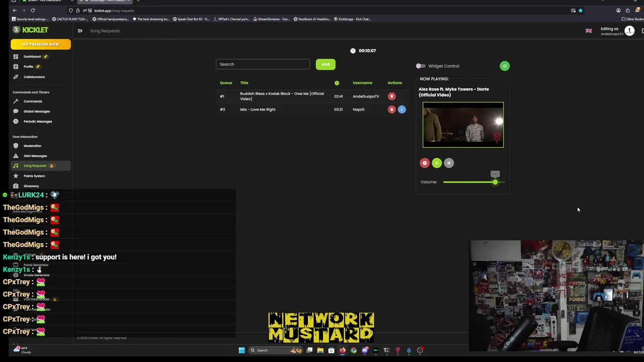Click the bookmark star icon
Viewport: 644px width, 362px height.
(x=581, y=10)
